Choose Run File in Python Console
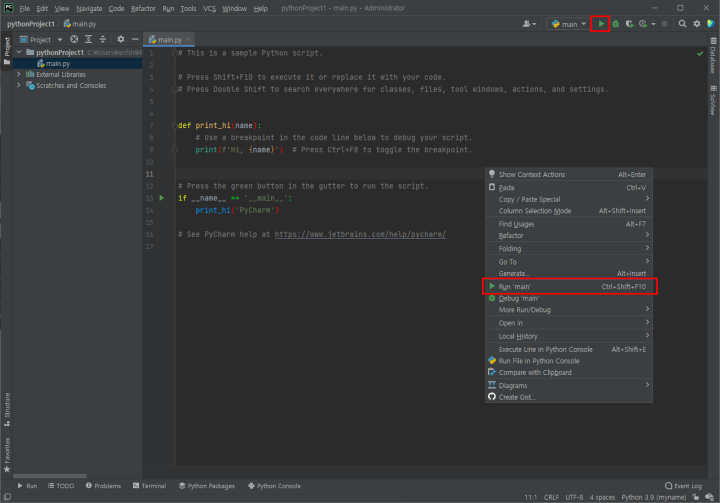The height and width of the screenshot is (503, 720). coord(569,361)
